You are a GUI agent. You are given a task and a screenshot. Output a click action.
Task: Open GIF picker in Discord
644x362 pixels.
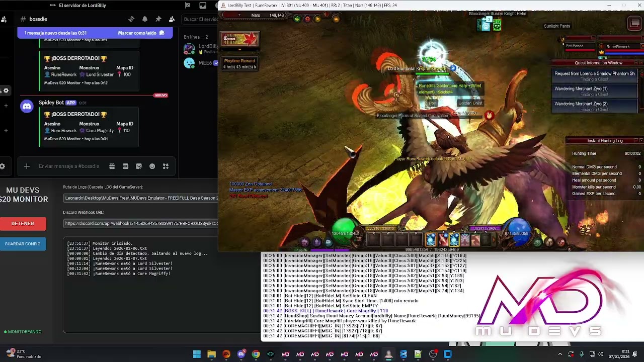click(x=125, y=166)
